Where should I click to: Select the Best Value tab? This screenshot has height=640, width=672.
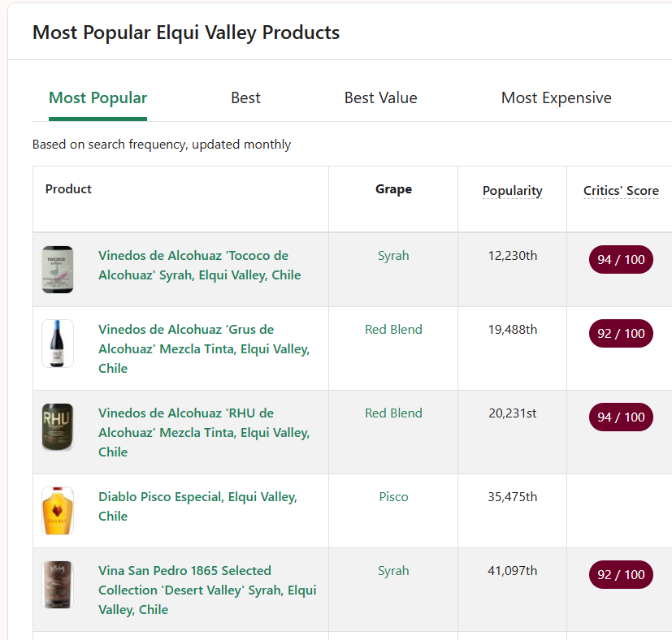coord(380,98)
